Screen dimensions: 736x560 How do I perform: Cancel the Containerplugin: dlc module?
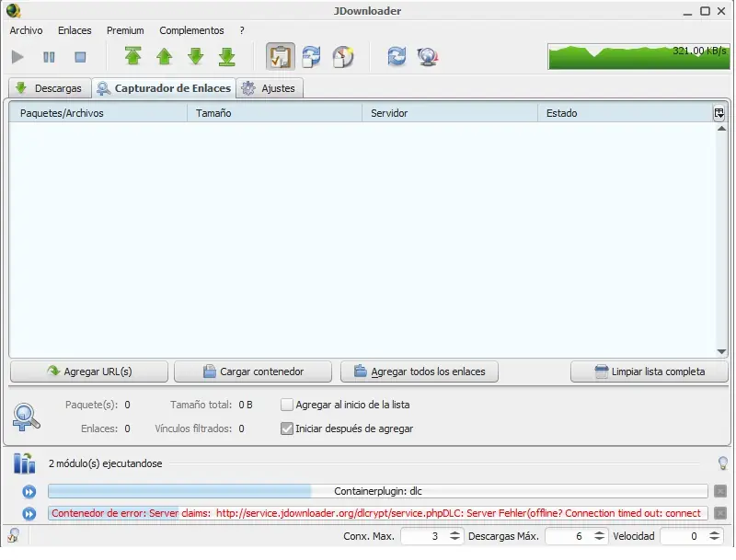720,492
